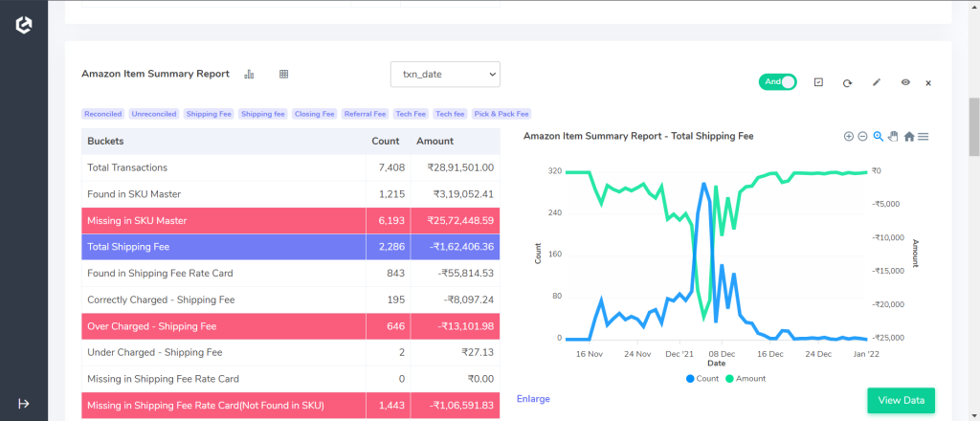The height and width of the screenshot is (421, 980).
Task: Click the 6,193 count cell
Action: pyautogui.click(x=389, y=220)
